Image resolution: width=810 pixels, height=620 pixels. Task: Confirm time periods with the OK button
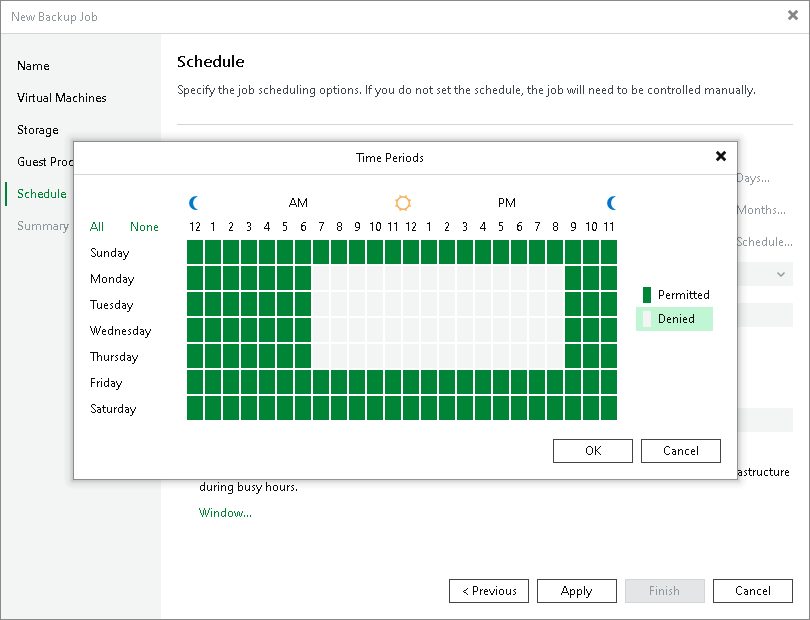[593, 451]
